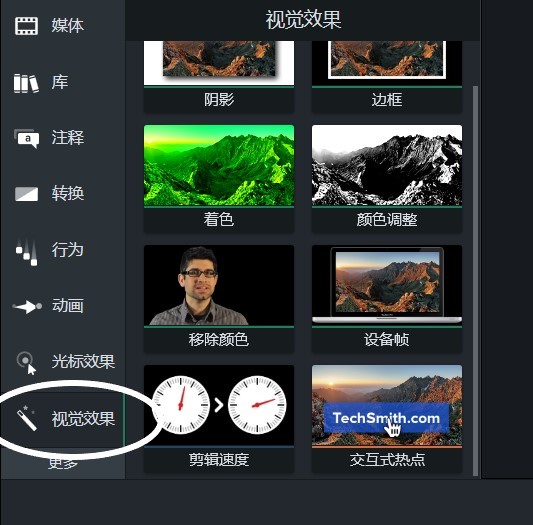Select the 移除颜色 remove color effect

(219, 299)
